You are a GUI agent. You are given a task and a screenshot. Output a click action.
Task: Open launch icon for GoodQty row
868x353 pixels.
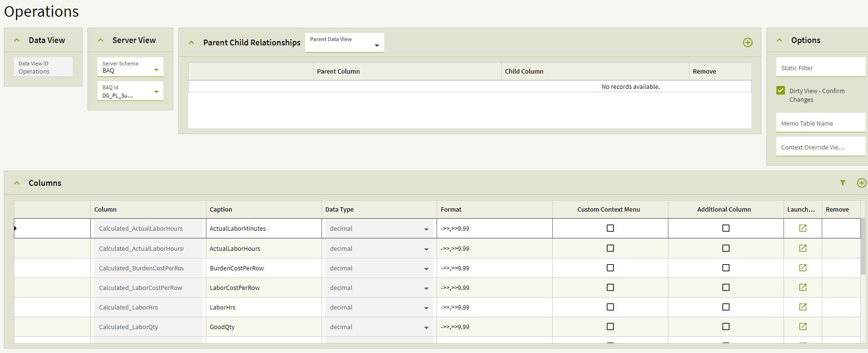(803, 327)
